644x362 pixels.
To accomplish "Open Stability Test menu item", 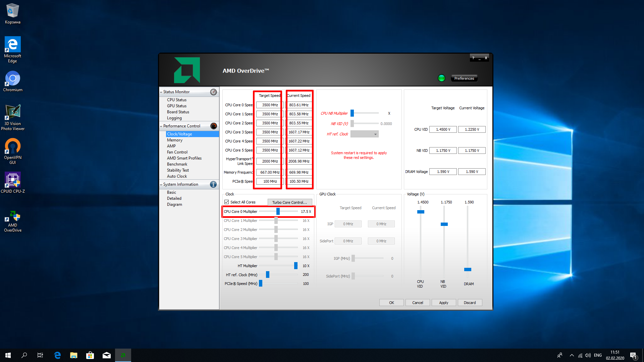I will click(x=178, y=170).
